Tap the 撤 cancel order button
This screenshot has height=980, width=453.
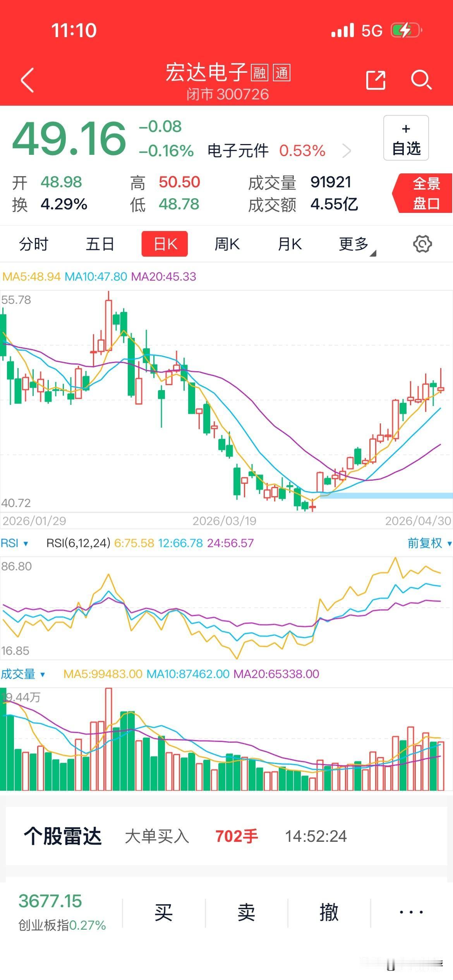[329, 913]
